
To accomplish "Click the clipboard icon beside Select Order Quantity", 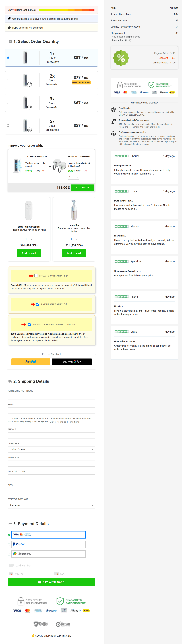I will pyautogui.click(x=10, y=41).
